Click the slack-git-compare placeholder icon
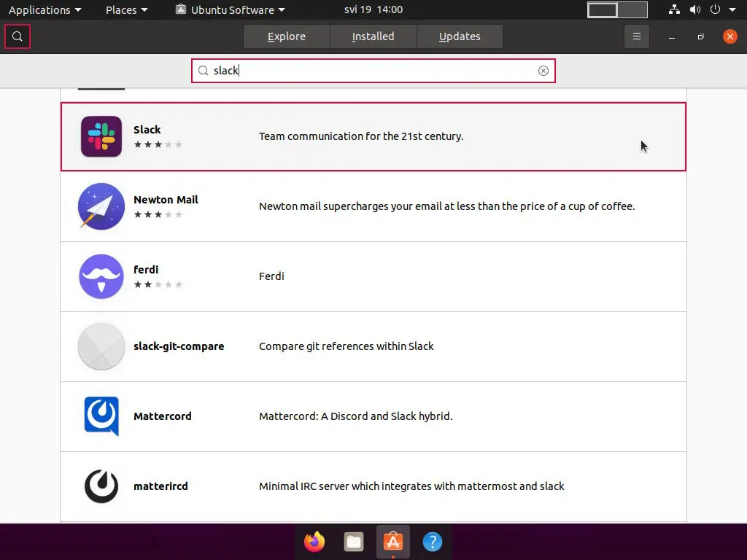747x560 pixels. pos(101,346)
